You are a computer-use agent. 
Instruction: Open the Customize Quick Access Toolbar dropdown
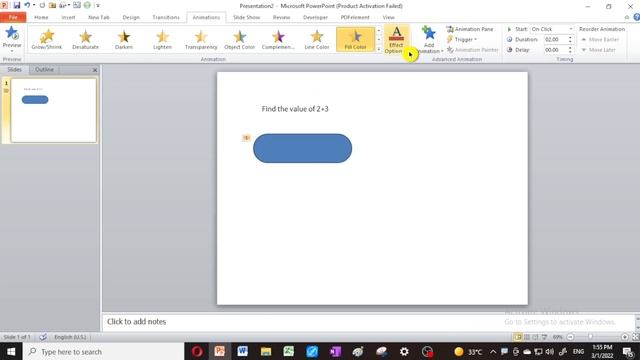pos(98,6)
